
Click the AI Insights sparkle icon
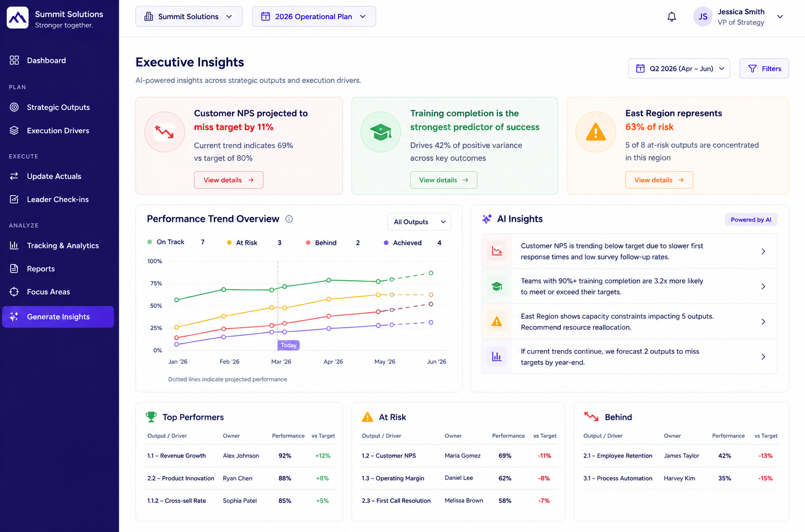tap(487, 219)
